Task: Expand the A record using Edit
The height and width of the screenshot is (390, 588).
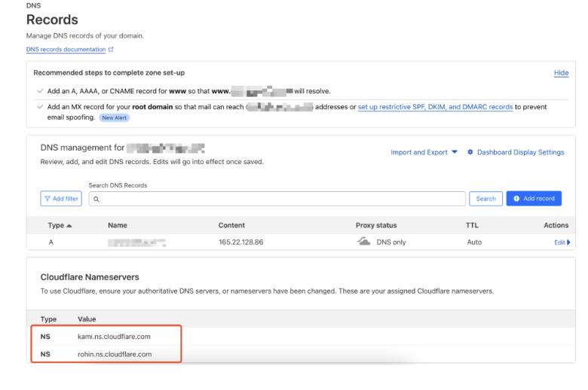Action: click(557, 242)
